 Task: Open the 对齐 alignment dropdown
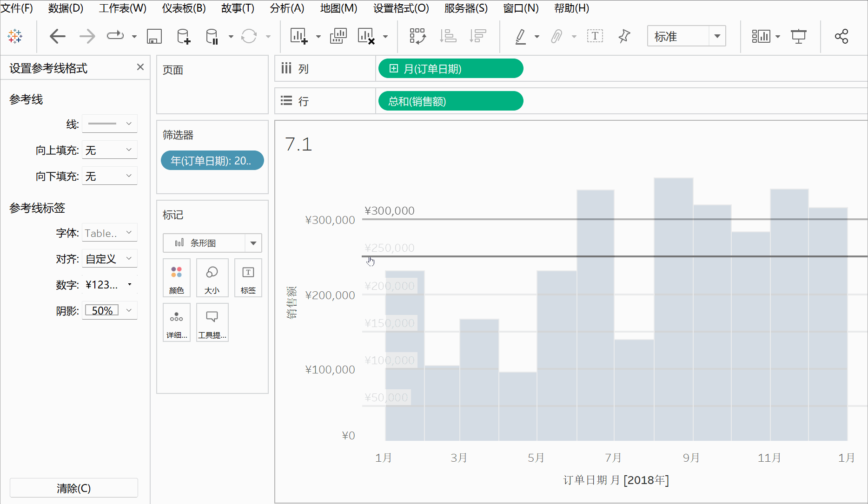[x=110, y=258]
